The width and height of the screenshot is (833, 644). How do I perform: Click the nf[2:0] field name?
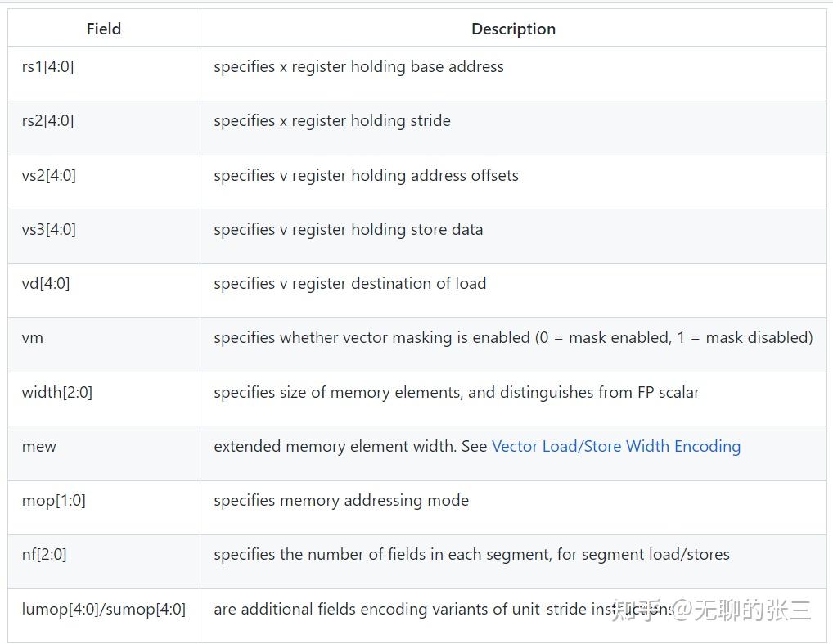tap(44, 555)
